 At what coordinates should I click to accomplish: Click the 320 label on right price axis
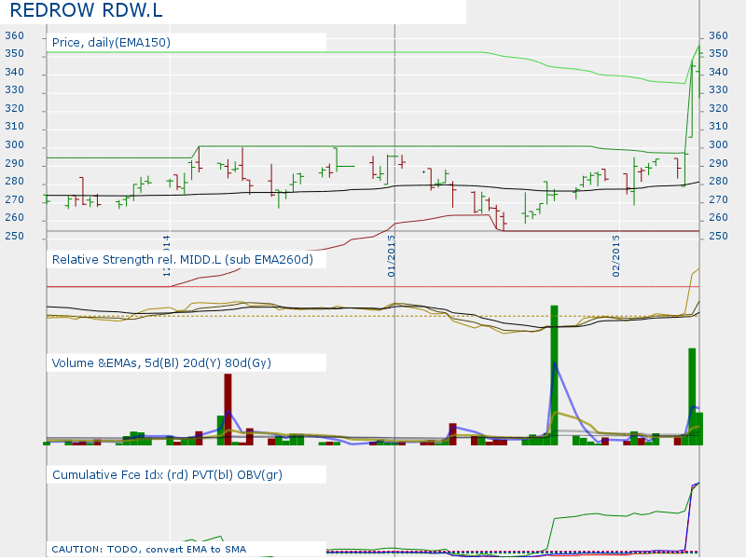tap(718, 108)
